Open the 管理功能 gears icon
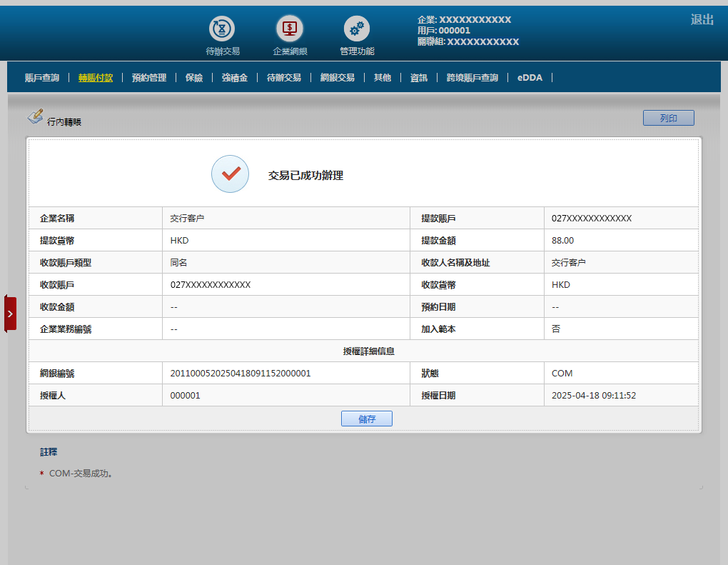Image resolution: width=728 pixels, height=565 pixels. [357, 29]
